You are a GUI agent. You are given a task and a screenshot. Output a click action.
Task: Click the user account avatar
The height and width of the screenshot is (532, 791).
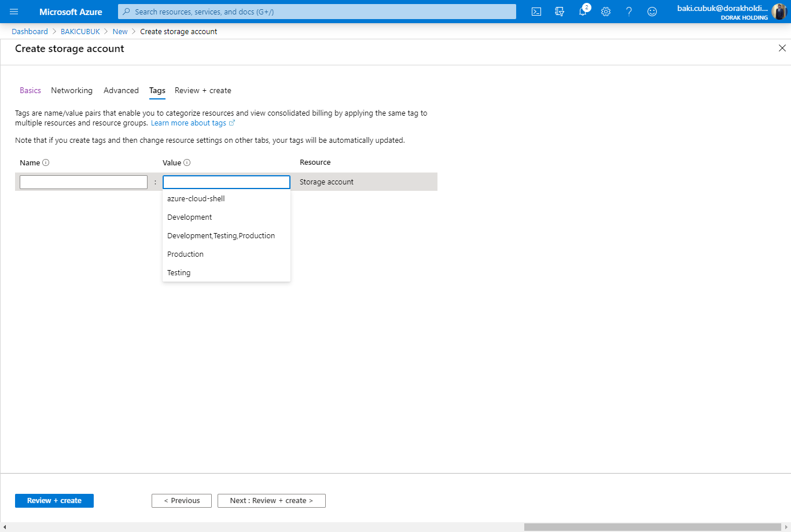tap(779, 12)
